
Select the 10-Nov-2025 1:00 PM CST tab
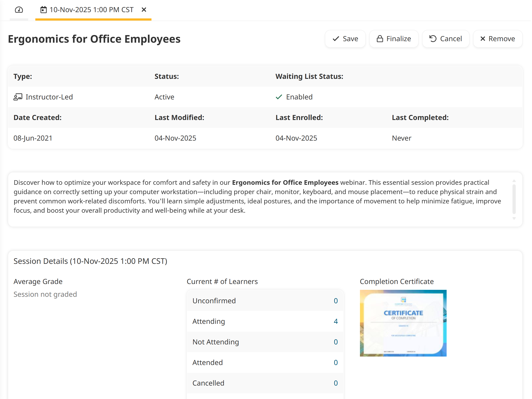point(91,10)
